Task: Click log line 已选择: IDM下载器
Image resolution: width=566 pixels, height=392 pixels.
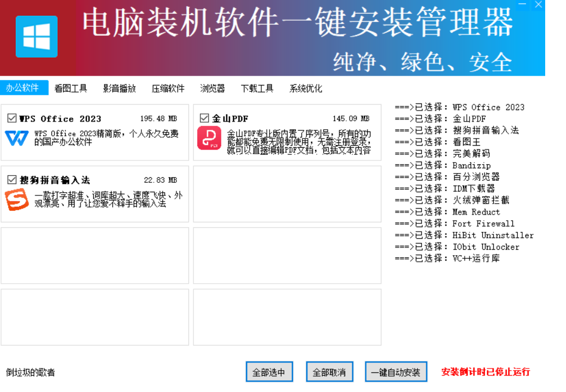Action: (x=445, y=188)
